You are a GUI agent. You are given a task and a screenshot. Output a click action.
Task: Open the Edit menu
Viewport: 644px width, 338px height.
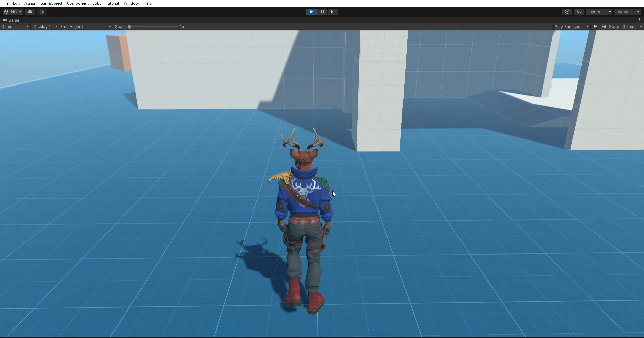pyautogui.click(x=16, y=3)
